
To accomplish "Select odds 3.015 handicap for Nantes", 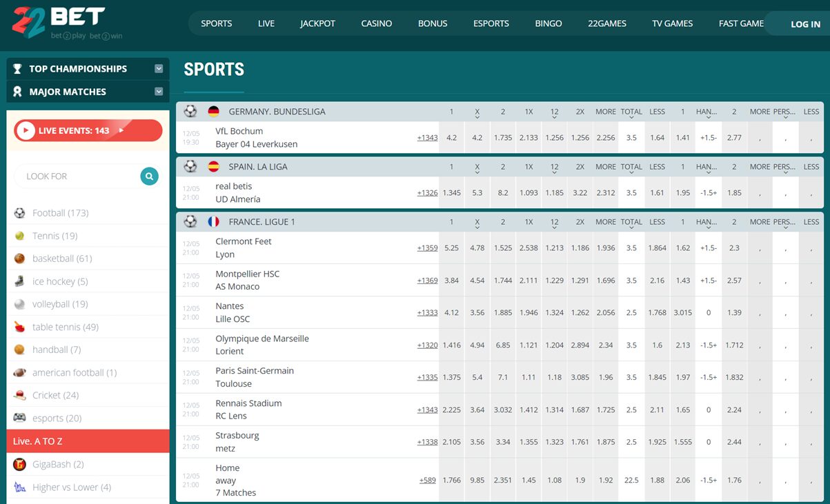I will (x=683, y=313).
